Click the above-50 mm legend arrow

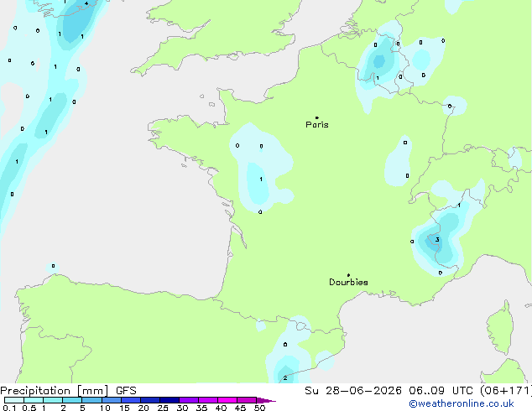266,400
